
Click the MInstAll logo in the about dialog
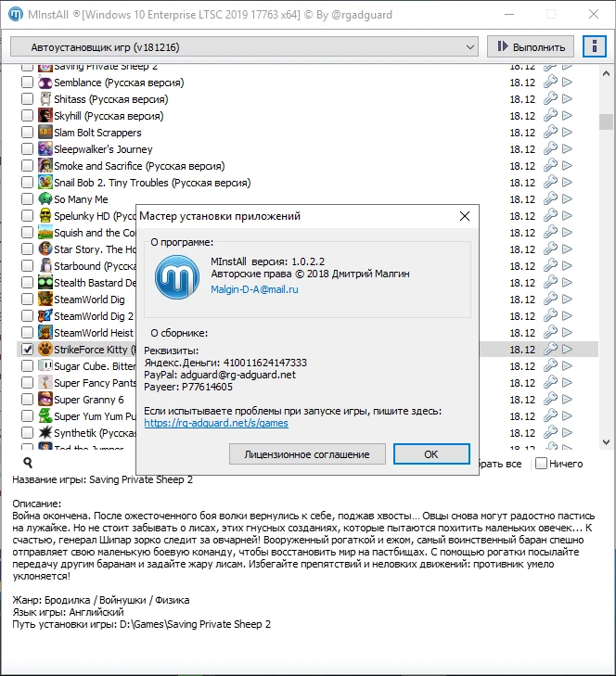coord(177,276)
